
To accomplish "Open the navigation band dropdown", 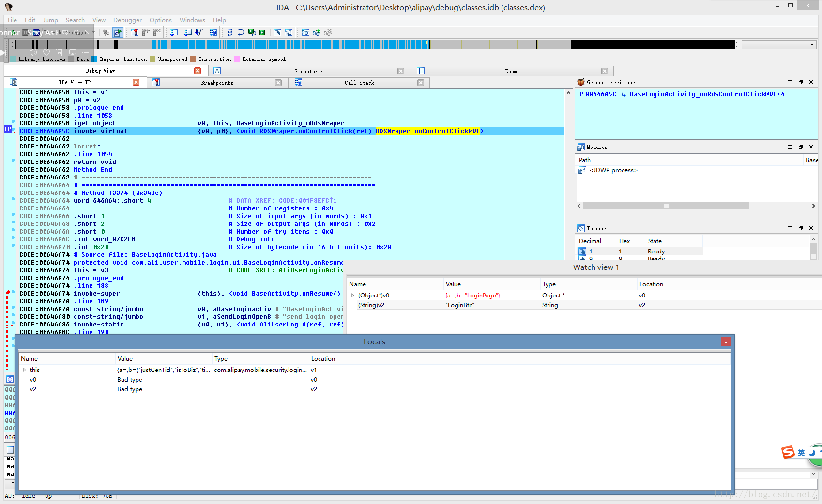I will click(812, 44).
